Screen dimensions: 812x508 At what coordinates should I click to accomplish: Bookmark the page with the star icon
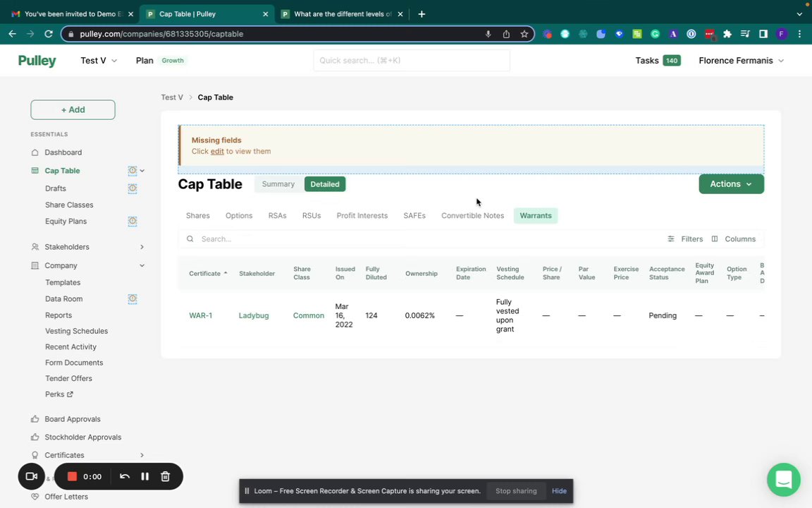[x=524, y=34]
